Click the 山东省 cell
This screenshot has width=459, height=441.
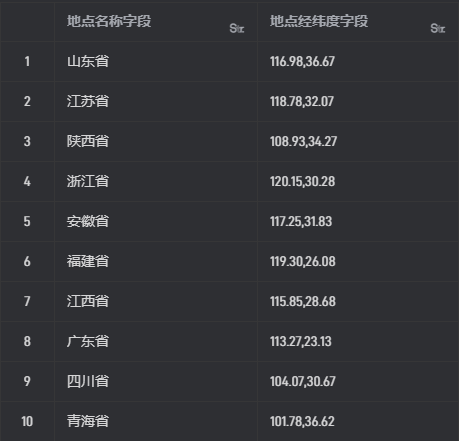point(156,61)
